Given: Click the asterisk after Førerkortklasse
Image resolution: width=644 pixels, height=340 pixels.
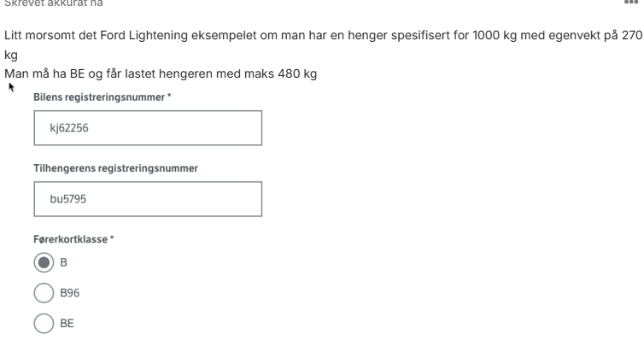Looking at the screenshot, I should tap(112, 237).
